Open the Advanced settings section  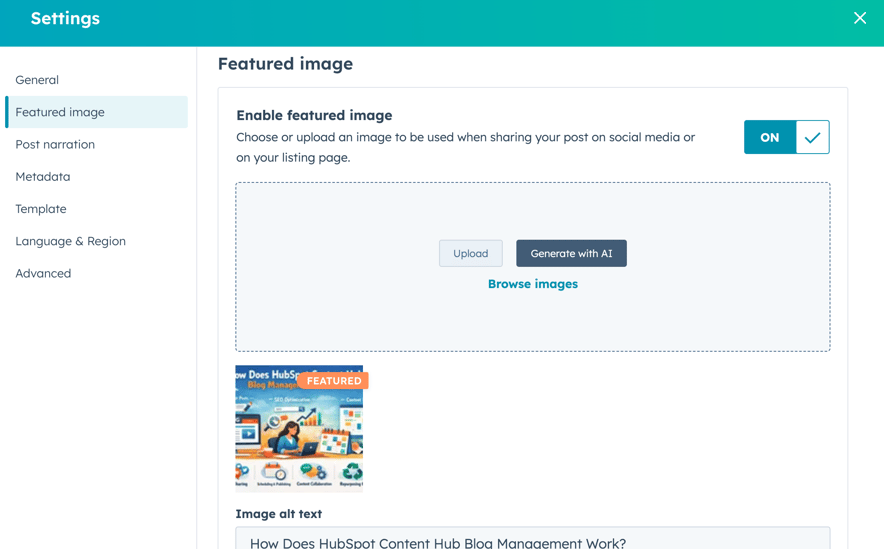(43, 273)
